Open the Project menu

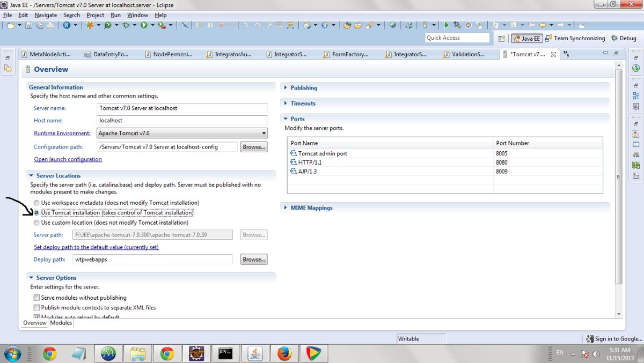click(x=96, y=15)
